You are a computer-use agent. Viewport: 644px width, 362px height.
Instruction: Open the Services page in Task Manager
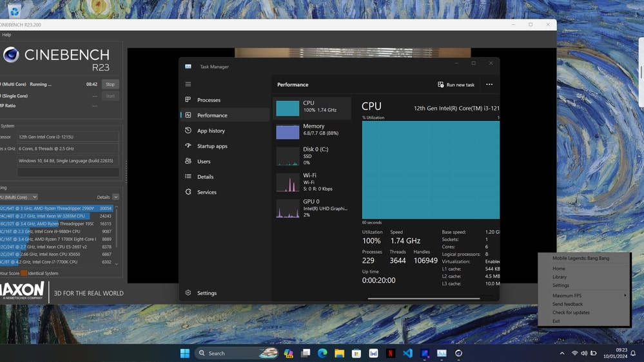tap(225, 192)
